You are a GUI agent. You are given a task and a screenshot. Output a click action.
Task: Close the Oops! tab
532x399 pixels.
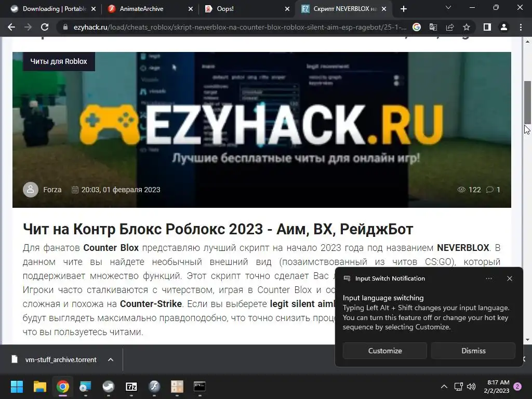[x=287, y=9]
